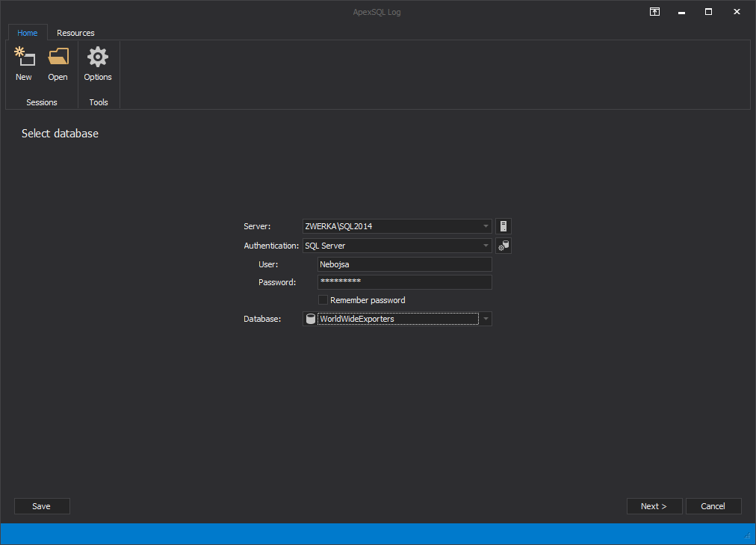
Task: Expand the Authentication dropdown arrow
Action: point(486,246)
